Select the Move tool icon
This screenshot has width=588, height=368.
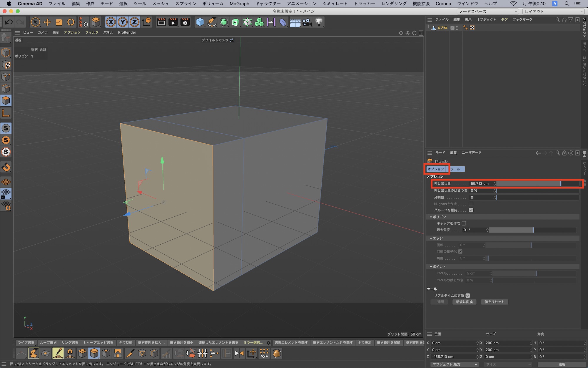47,22
